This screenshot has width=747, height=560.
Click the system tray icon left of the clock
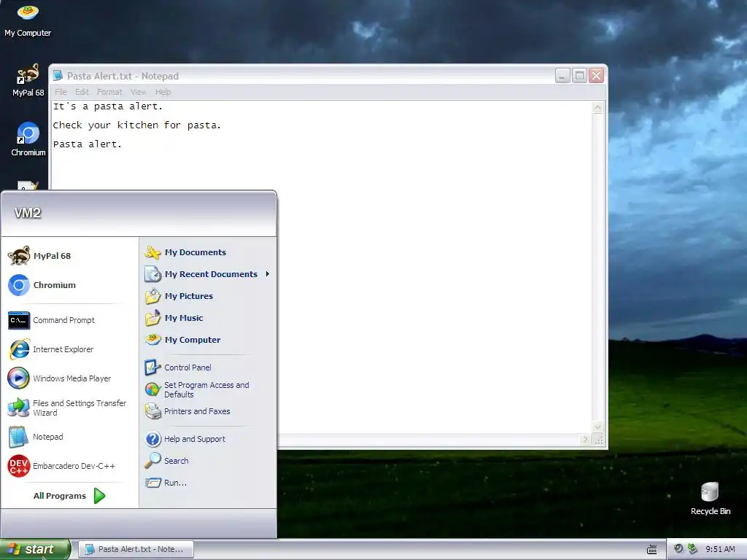pos(692,548)
